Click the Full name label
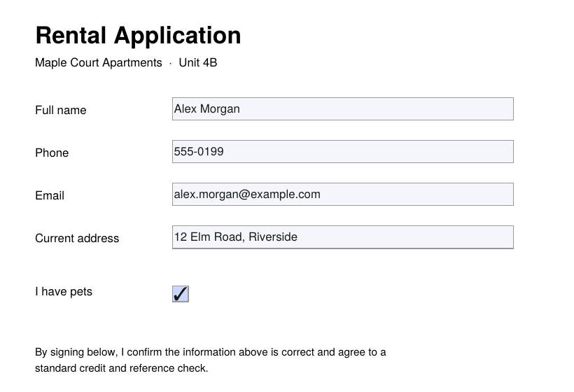574x392 pixels. tap(61, 110)
